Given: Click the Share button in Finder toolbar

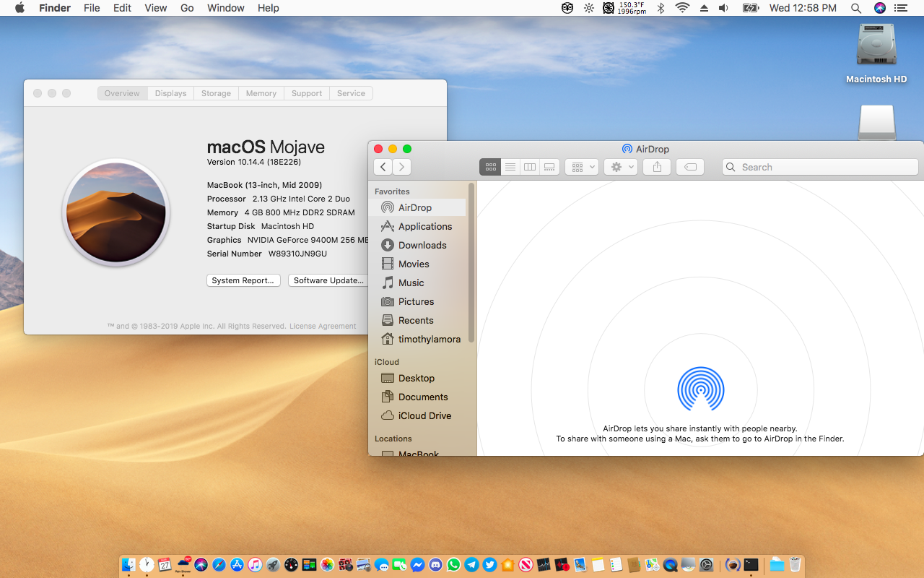Looking at the screenshot, I should pos(657,167).
